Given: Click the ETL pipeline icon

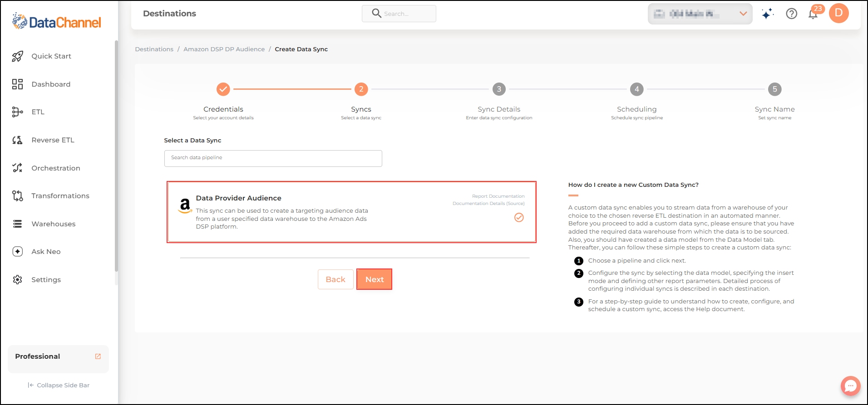Looking at the screenshot, I should tap(17, 112).
